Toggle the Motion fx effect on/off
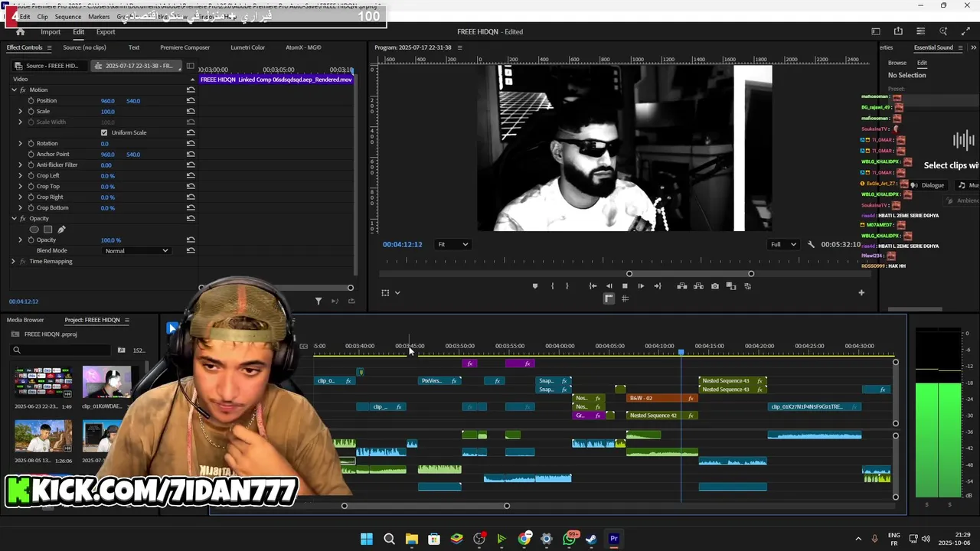980x551 pixels. tap(22, 90)
